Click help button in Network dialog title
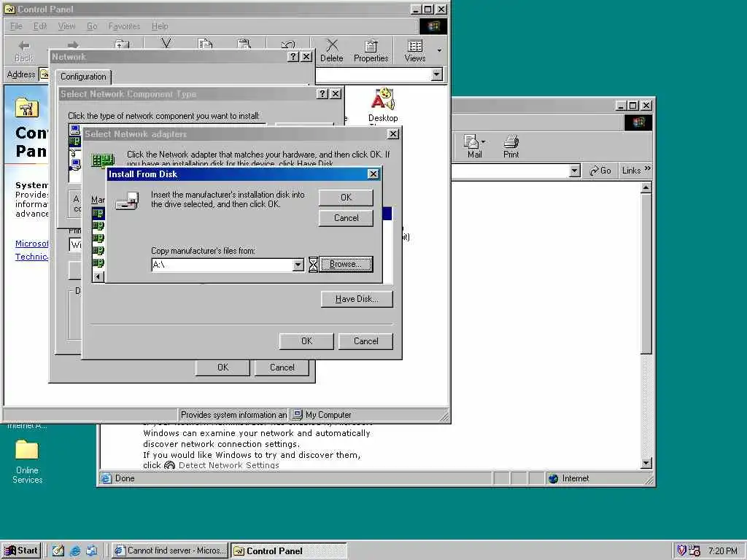Viewport: 747px width, 560px height. point(293,57)
